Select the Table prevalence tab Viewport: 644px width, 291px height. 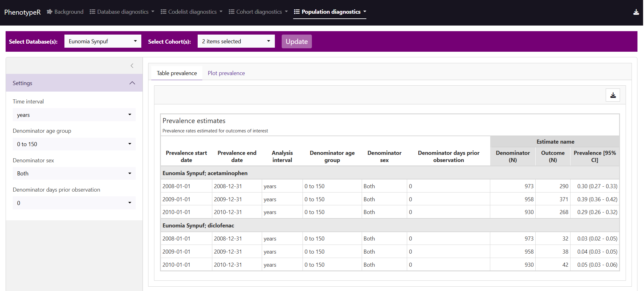(x=176, y=73)
